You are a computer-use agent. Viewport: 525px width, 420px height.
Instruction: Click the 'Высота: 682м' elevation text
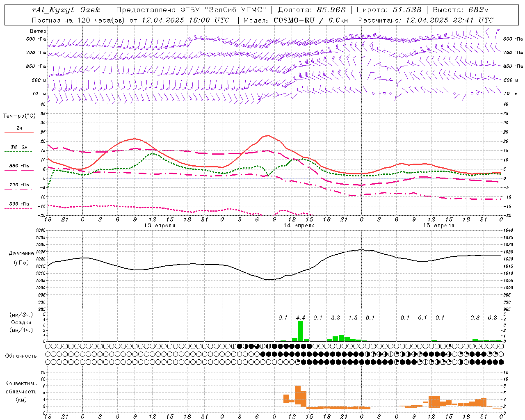pyautogui.click(x=461, y=10)
